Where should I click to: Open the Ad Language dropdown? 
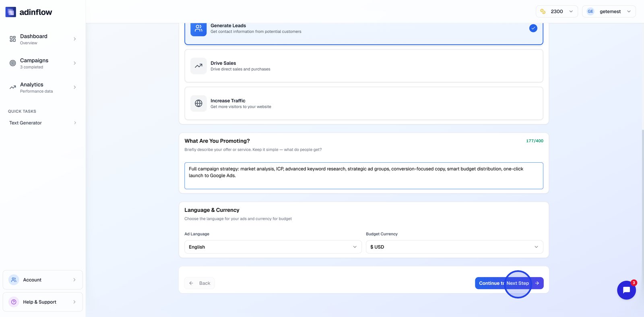(x=272, y=247)
